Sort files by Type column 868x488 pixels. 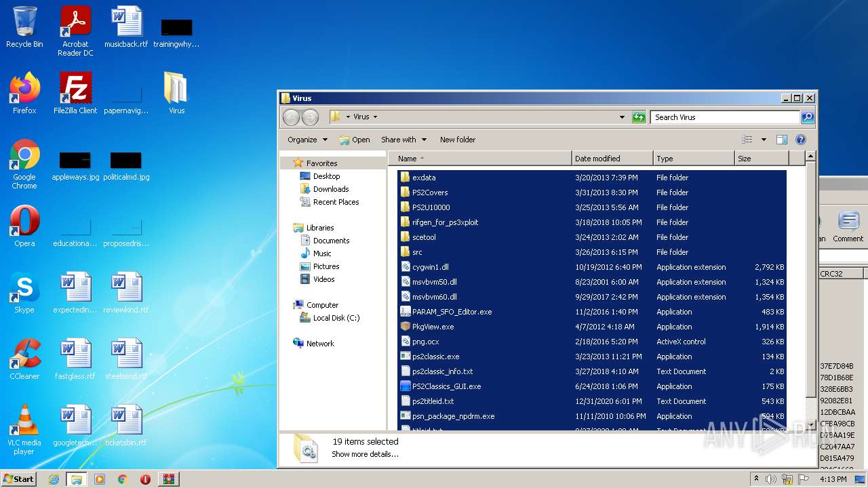(x=694, y=159)
